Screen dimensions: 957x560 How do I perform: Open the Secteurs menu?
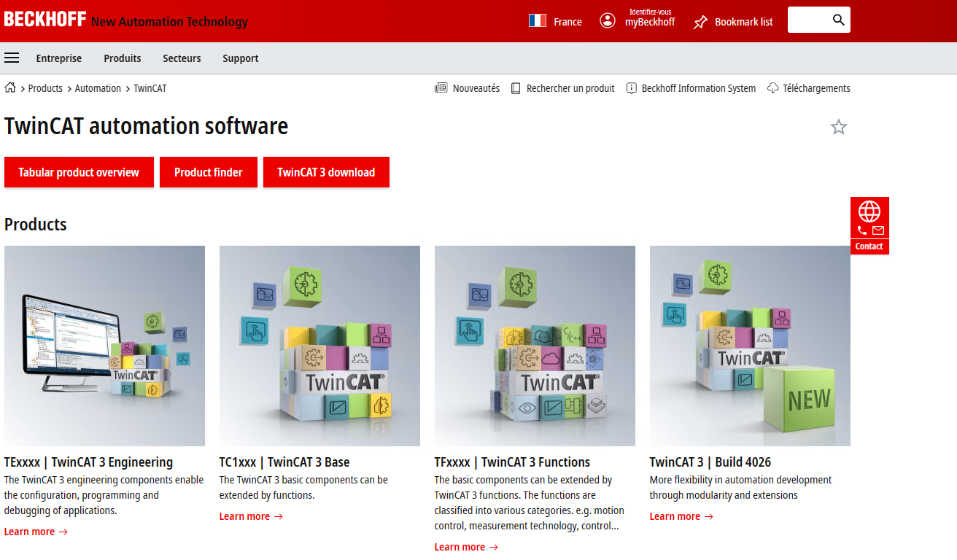point(182,58)
